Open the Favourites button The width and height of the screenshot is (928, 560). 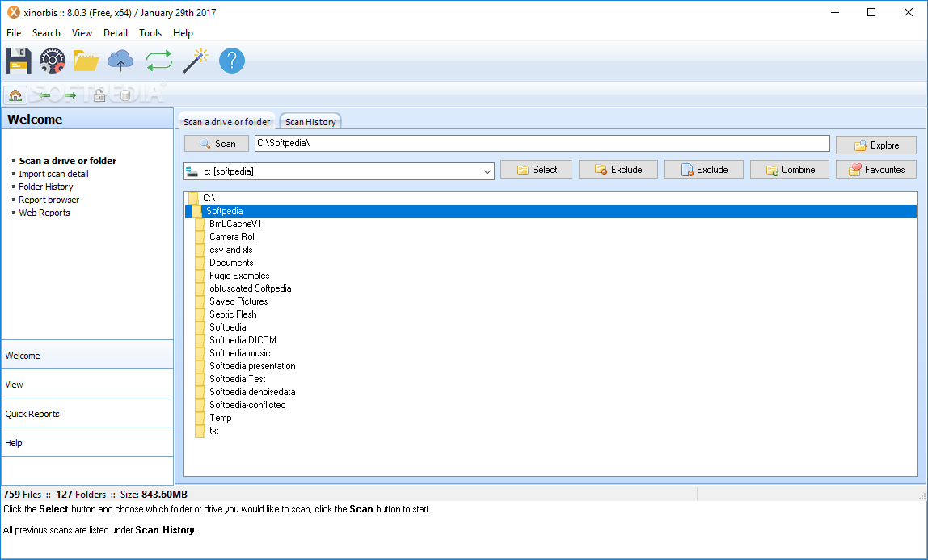pos(876,170)
